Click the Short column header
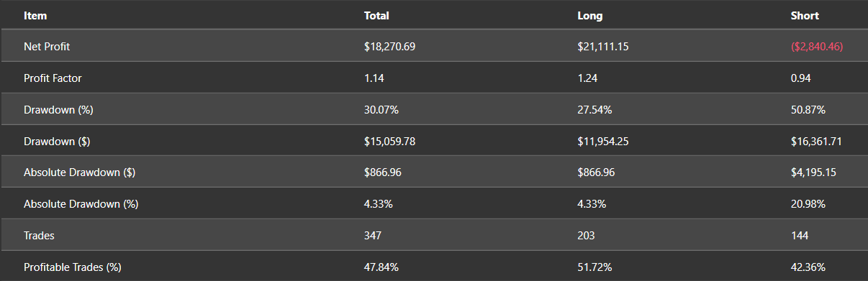This screenshot has height=281, width=868. [x=805, y=15]
